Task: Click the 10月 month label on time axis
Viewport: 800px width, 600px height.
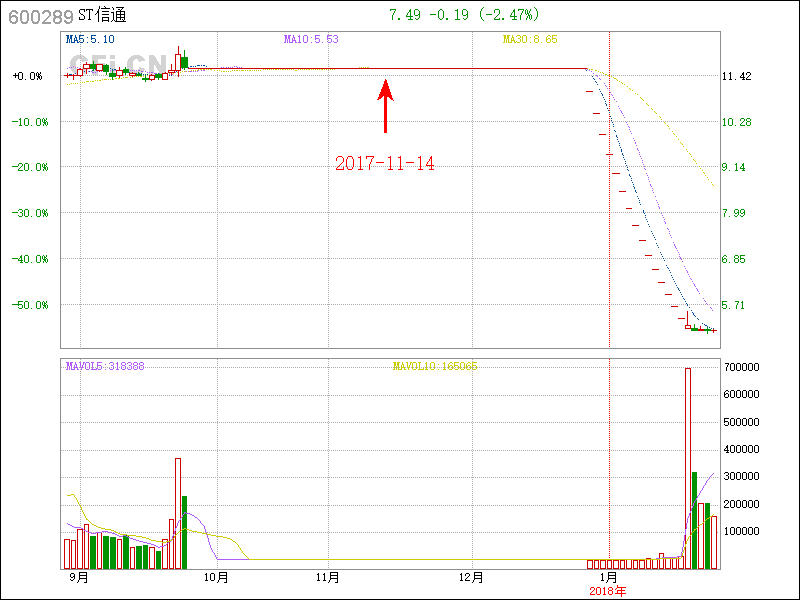Action: coord(216,577)
